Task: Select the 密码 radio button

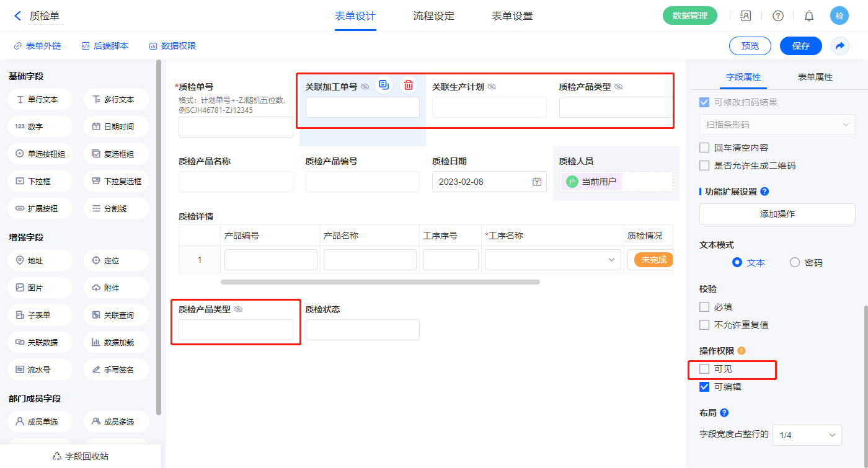Action: pyautogui.click(x=795, y=263)
